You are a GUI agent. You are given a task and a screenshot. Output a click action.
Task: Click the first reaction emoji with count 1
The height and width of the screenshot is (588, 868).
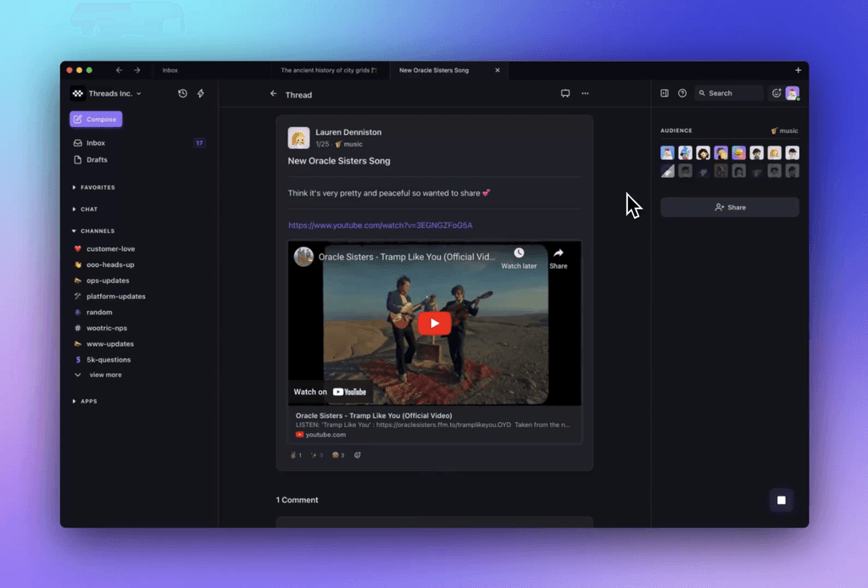[x=296, y=455]
